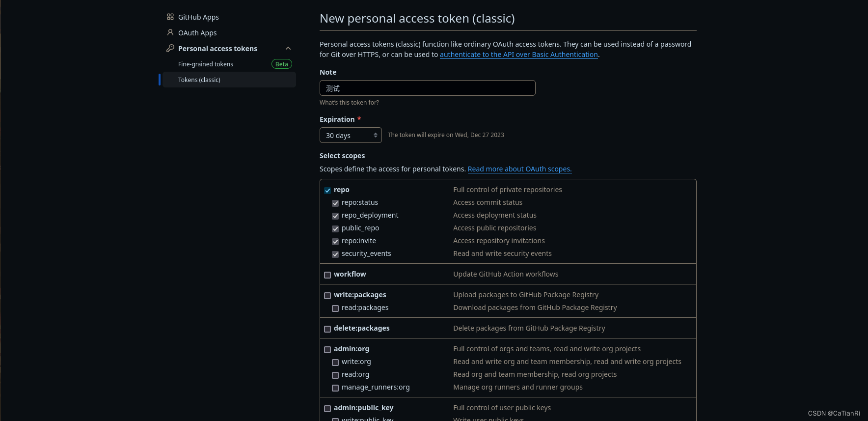Click 'Full control of private repositories' description
This screenshot has width=868, height=421.
click(x=508, y=190)
